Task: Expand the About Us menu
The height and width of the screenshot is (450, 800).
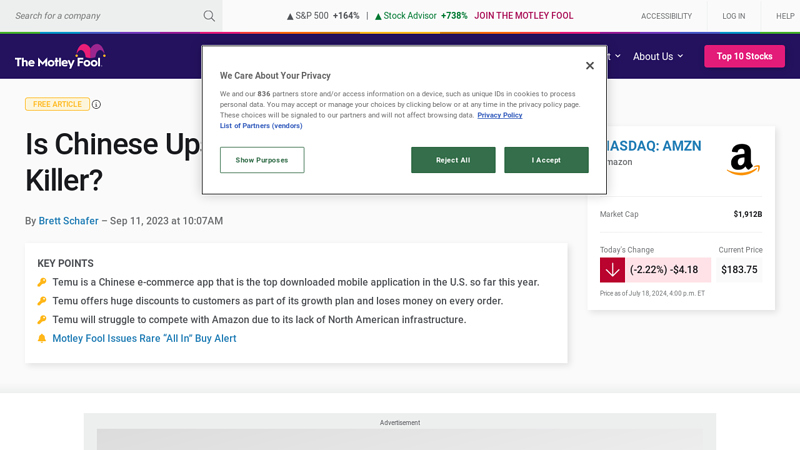Action: pos(658,56)
